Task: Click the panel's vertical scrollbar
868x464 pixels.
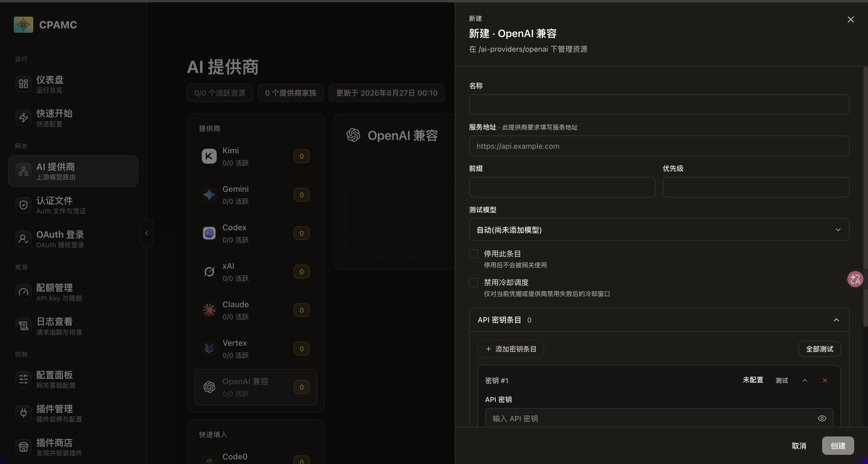Action: click(865, 197)
